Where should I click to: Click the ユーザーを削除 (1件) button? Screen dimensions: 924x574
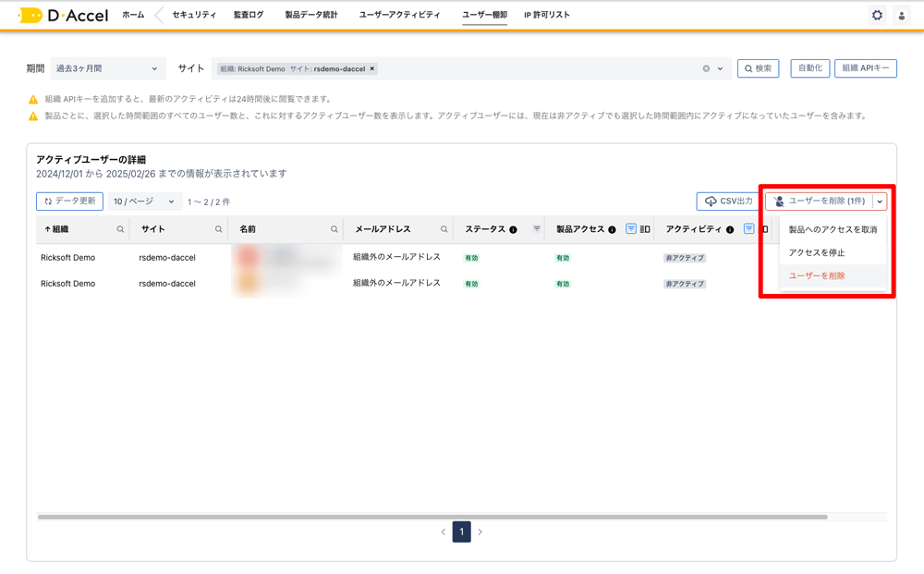[x=819, y=202]
